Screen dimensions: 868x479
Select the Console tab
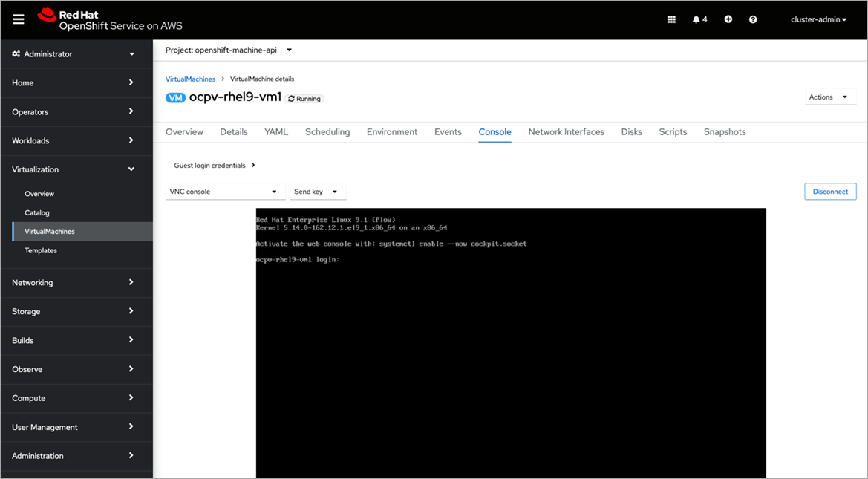tap(495, 131)
